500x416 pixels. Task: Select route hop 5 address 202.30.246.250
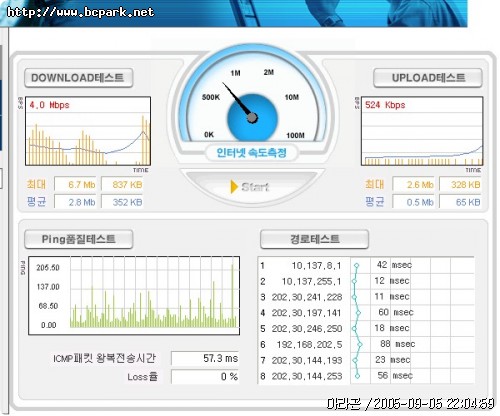(307, 329)
